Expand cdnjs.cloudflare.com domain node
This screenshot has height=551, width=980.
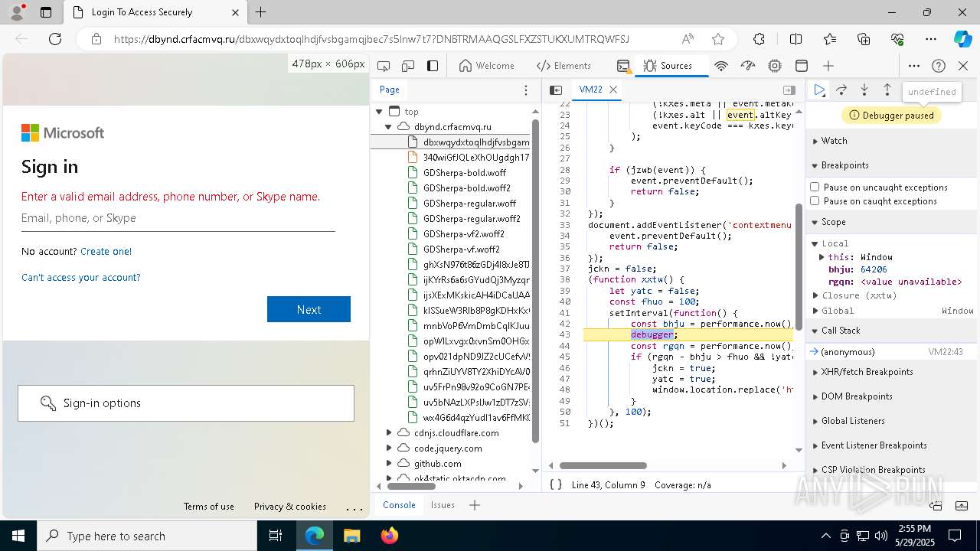coord(388,433)
